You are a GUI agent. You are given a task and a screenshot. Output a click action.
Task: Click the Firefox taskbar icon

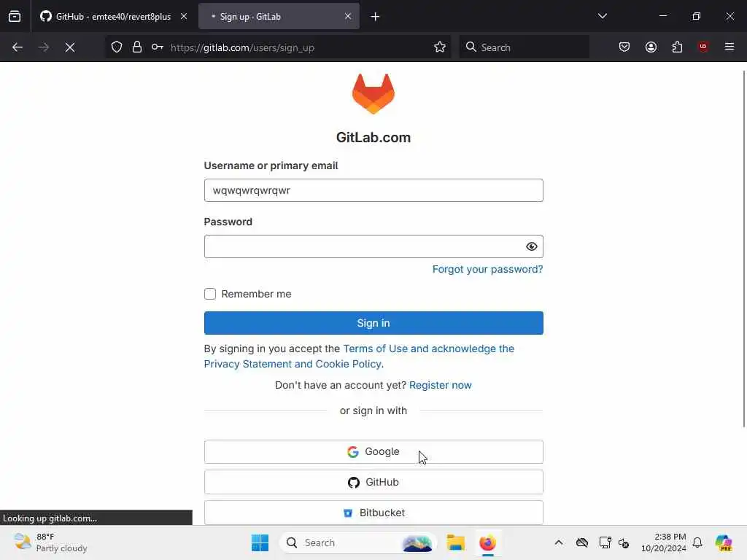(x=487, y=542)
